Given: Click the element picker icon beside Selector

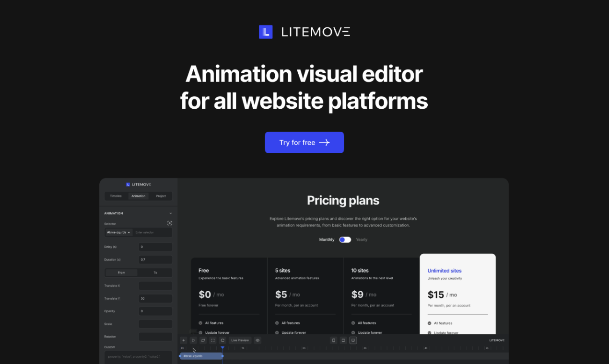Looking at the screenshot, I should (169, 223).
